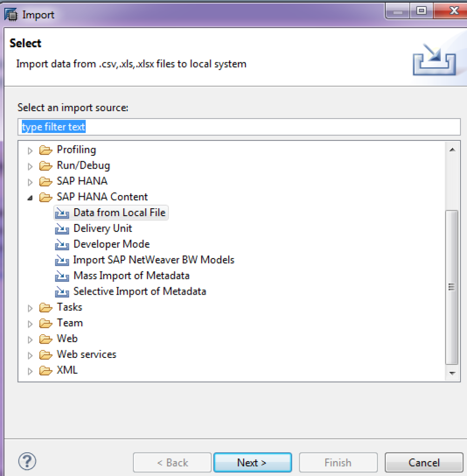Click the import source list scrollbar thumb
467x476 pixels.
452,287
